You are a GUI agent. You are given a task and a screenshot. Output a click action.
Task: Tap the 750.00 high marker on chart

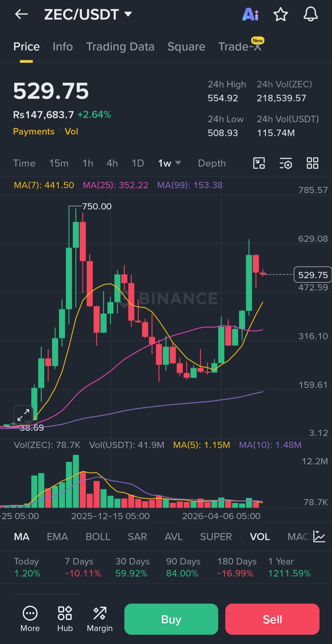click(x=97, y=206)
